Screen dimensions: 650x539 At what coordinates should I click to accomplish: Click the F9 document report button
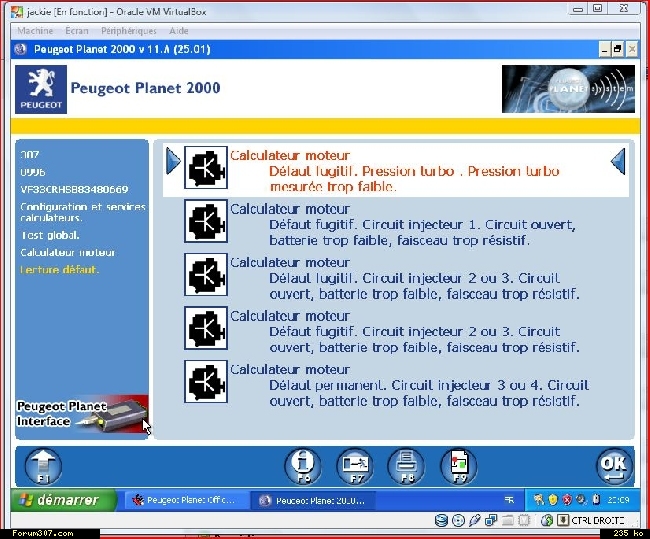pyautogui.click(x=459, y=466)
